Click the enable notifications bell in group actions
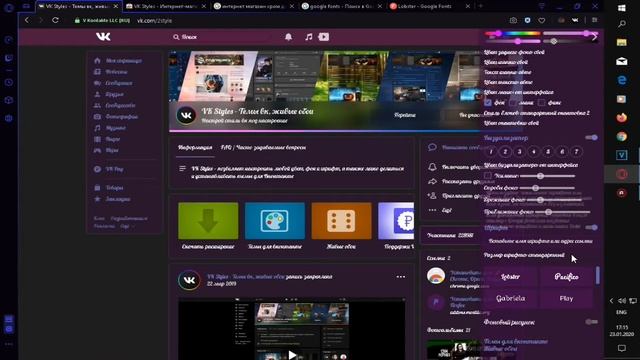Image resolution: width=640 pixels, height=360 pixels. point(432,167)
